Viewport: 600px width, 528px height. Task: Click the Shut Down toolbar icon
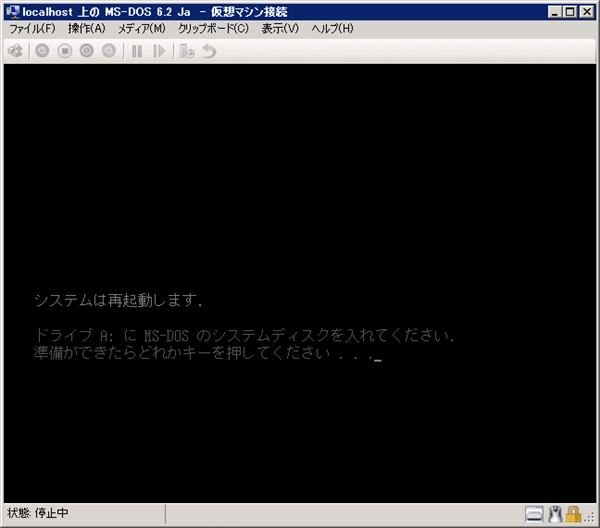pyautogui.click(x=86, y=51)
